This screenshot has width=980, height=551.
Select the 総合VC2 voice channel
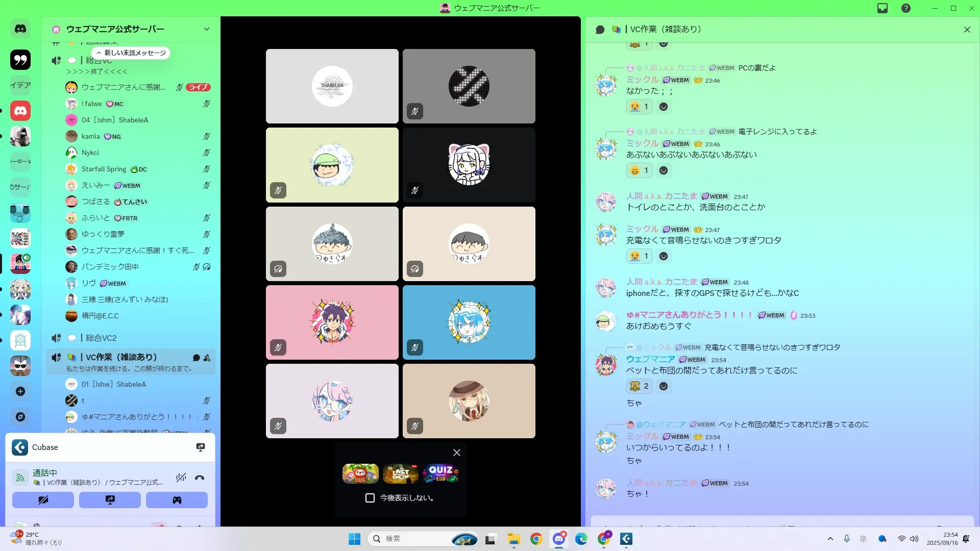101,338
